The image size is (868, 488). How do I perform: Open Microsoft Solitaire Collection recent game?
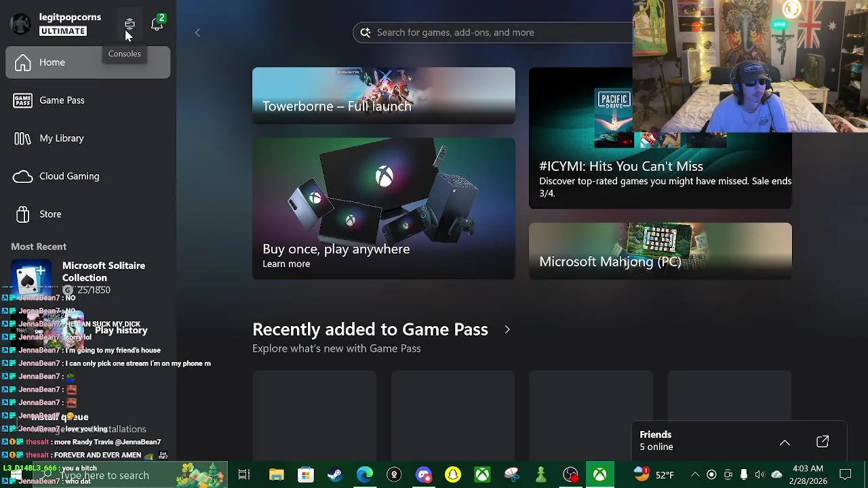[88, 278]
